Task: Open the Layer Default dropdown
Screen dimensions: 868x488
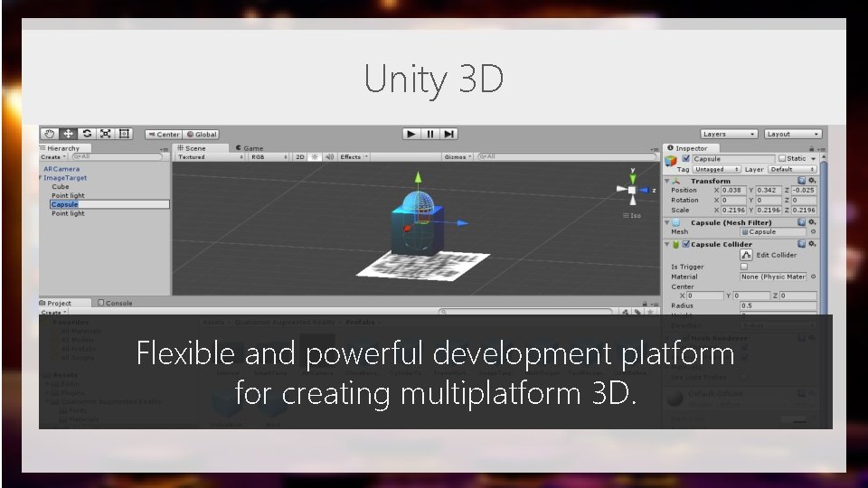Action: (792, 169)
